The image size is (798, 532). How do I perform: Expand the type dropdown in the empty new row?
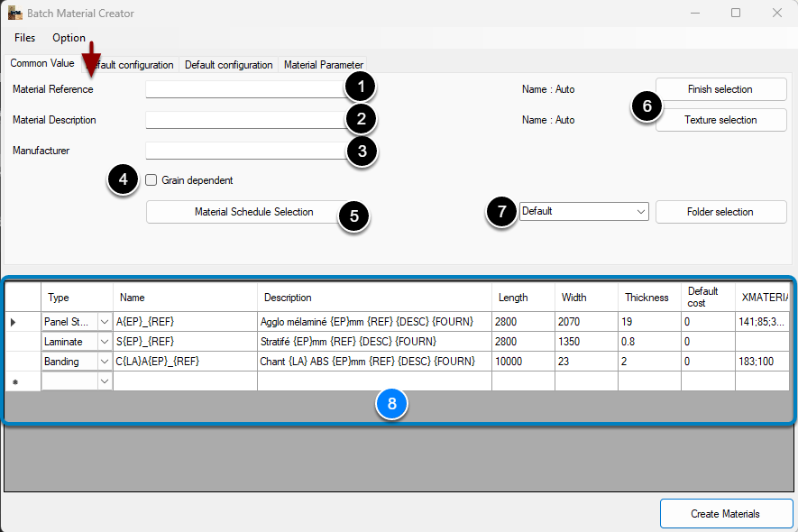point(105,381)
